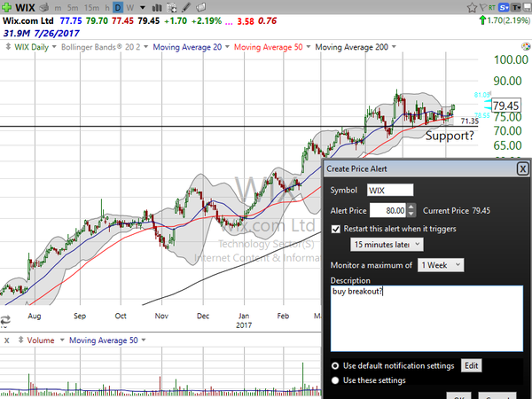Select the pencil drawing tools icon

coord(186,7)
